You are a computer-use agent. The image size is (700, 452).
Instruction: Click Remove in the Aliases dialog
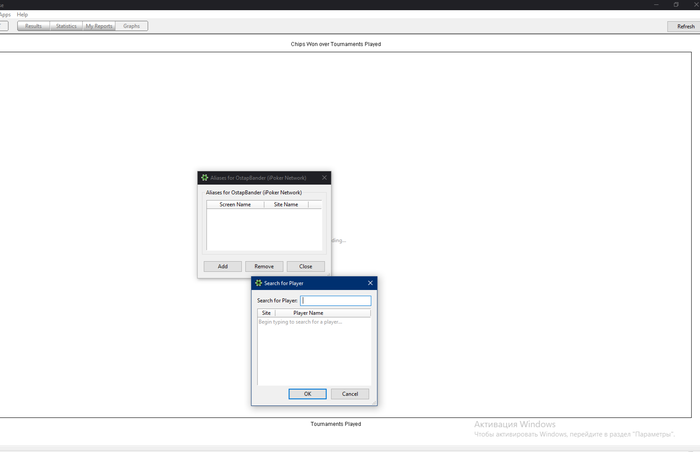pos(264,266)
